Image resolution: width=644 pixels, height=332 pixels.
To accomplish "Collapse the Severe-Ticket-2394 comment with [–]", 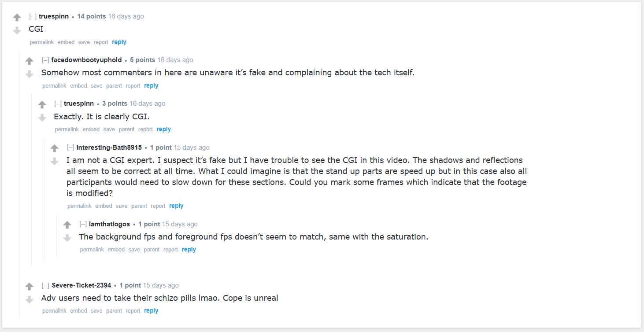I will pos(45,285).
